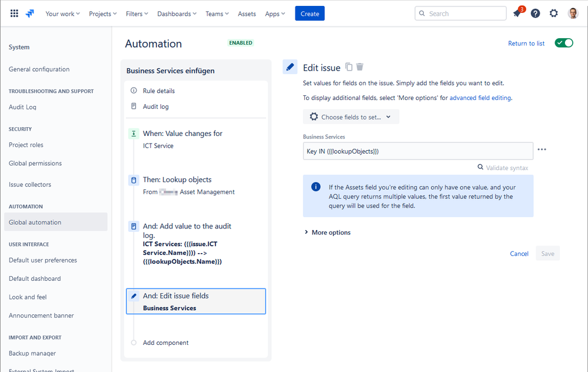Open the app switcher grid icon
588x372 pixels.
[x=14, y=14]
